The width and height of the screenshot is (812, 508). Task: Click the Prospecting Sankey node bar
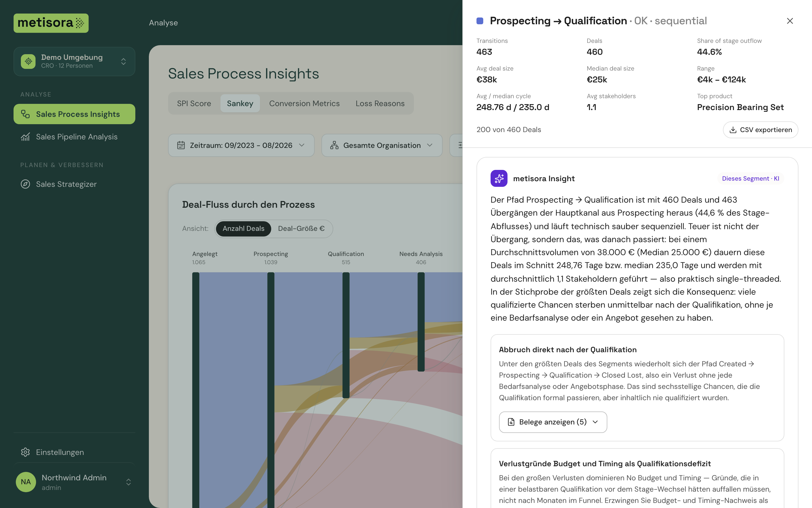pyautogui.click(x=271, y=390)
